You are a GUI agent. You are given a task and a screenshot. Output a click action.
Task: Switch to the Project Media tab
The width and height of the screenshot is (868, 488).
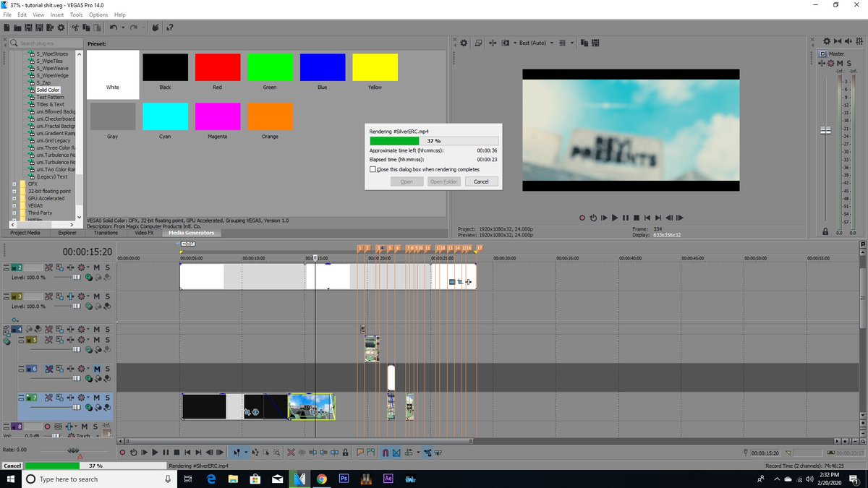coord(25,233)
